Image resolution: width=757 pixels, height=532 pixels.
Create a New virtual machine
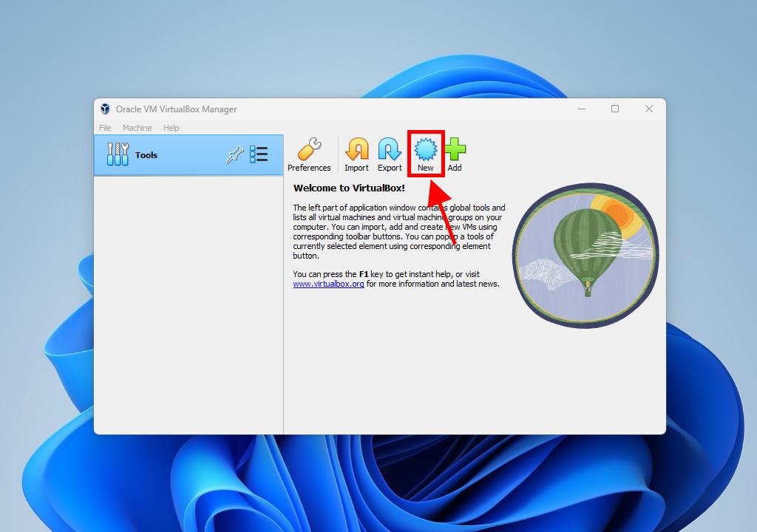coord(426,154)
